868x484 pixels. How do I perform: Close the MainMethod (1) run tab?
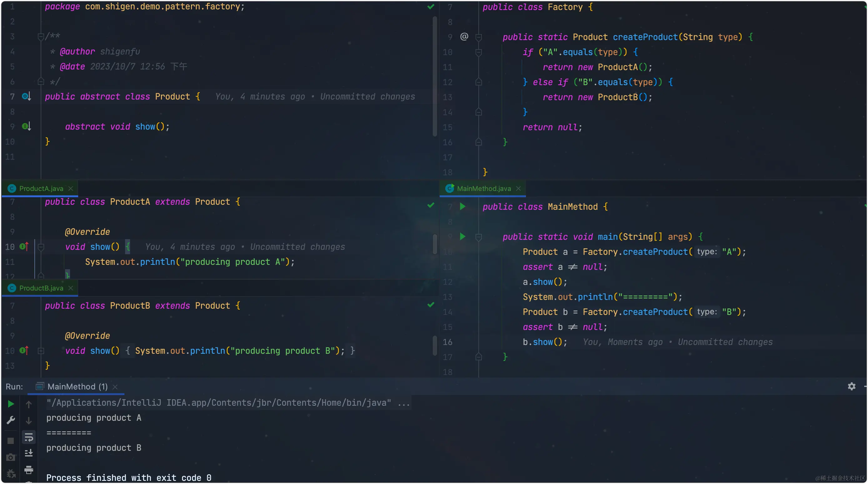coord(115,387)
